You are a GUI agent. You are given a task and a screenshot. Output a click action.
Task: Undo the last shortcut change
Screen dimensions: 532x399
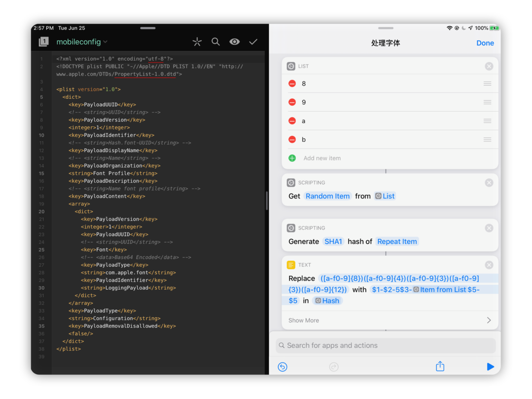[283, 367]
